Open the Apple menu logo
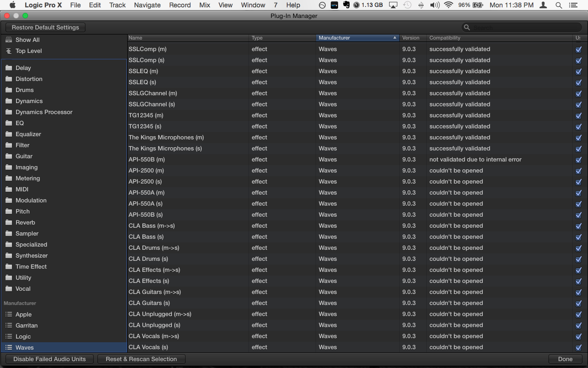Viewport: 588px width, 368px height. [12, 5]
